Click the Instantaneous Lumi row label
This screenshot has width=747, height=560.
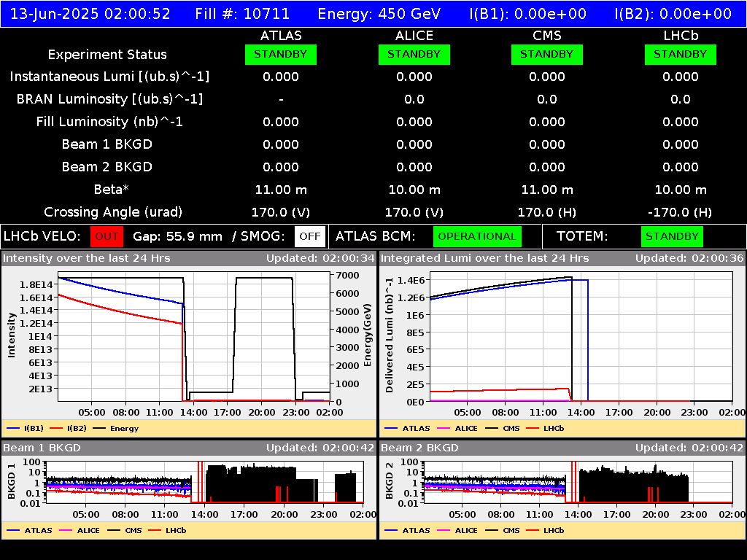pyautogui.click(x=109, y=77)
